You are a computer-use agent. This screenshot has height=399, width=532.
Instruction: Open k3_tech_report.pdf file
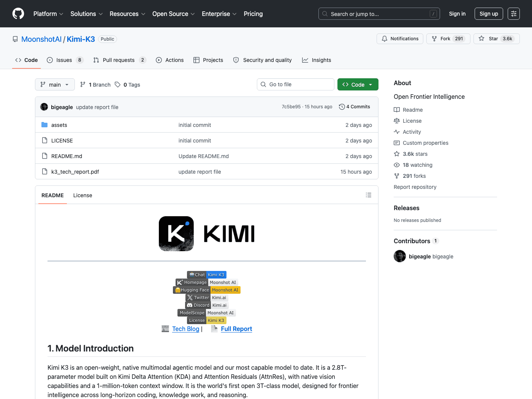coord(75,172)
